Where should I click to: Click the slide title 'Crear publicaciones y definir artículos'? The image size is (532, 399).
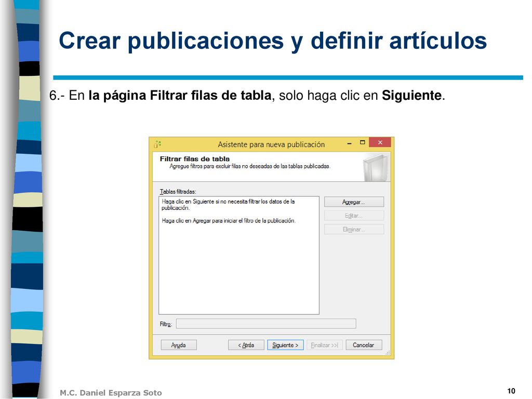[273, 41]
